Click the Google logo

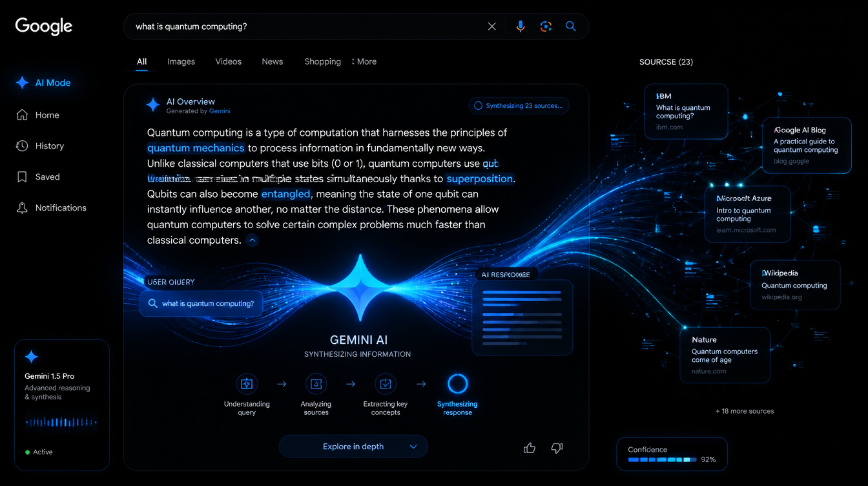pyautogui.click(x=44, y=26)
